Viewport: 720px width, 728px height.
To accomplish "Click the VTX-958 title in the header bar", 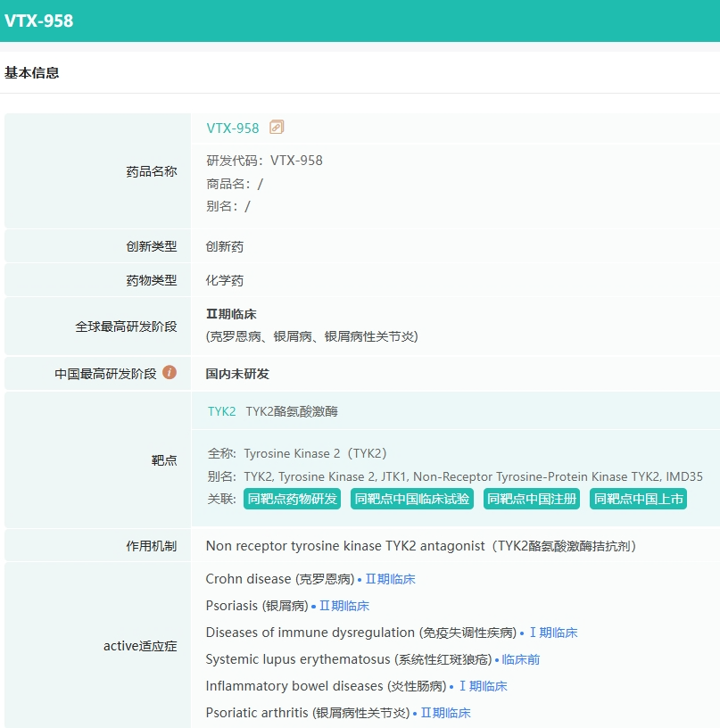I will 38,21.
